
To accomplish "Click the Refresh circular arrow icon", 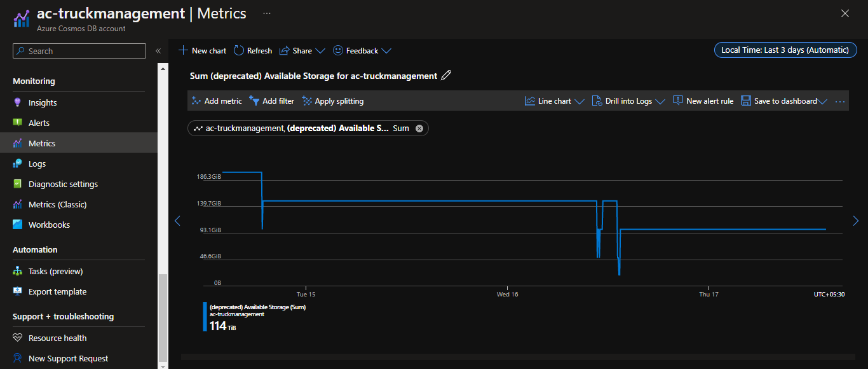I will 239,50.
